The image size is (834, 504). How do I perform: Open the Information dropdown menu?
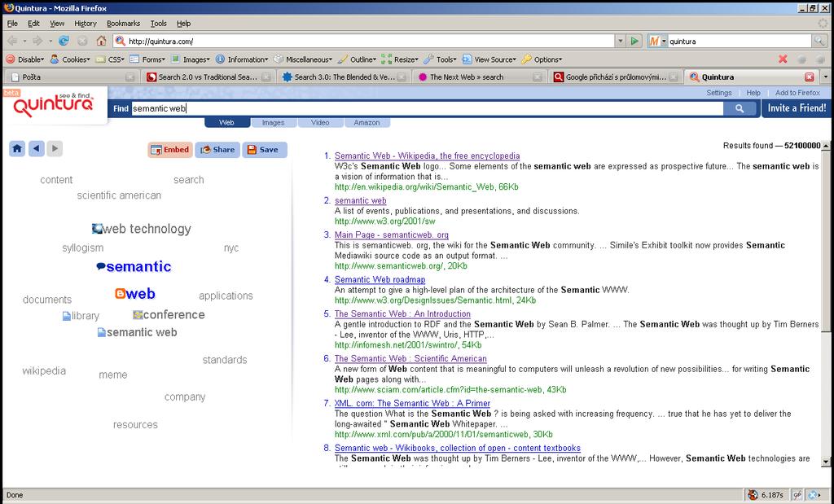tap(242, 59)
